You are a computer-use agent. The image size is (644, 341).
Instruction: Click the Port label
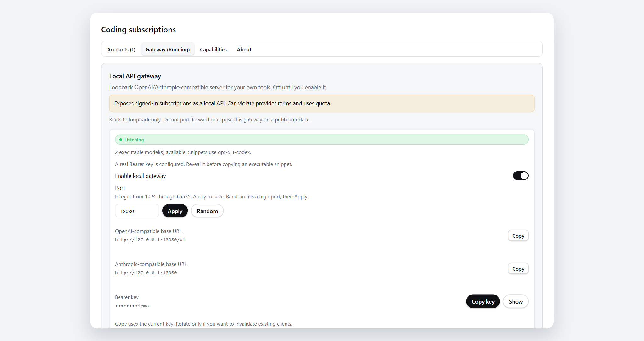(x=120, y=188)
